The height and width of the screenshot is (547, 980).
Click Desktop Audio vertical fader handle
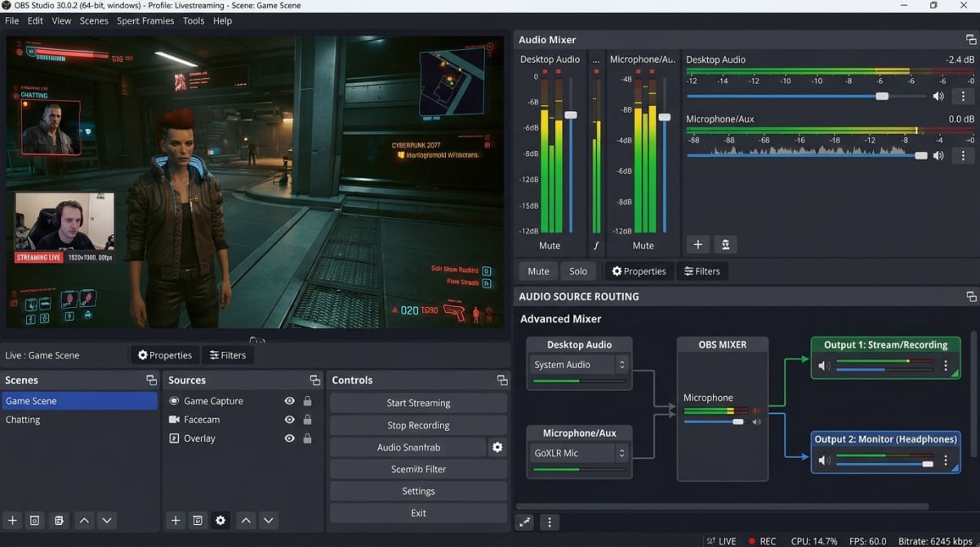tap(571, 115)
